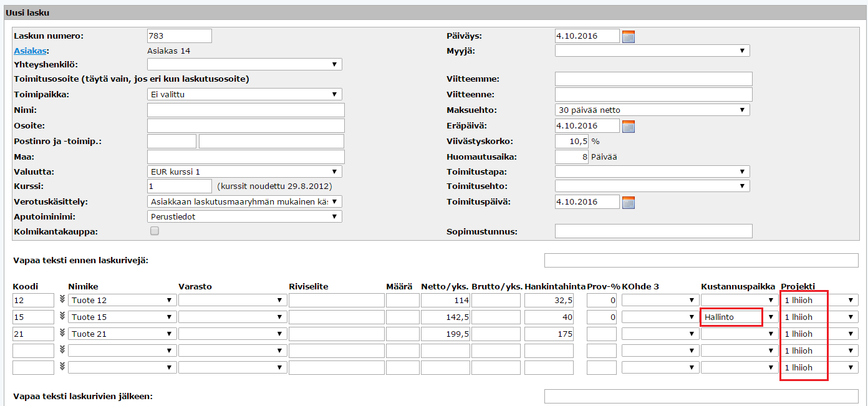
Task: Open the Asiakas customer link
Action: [30, 51]
